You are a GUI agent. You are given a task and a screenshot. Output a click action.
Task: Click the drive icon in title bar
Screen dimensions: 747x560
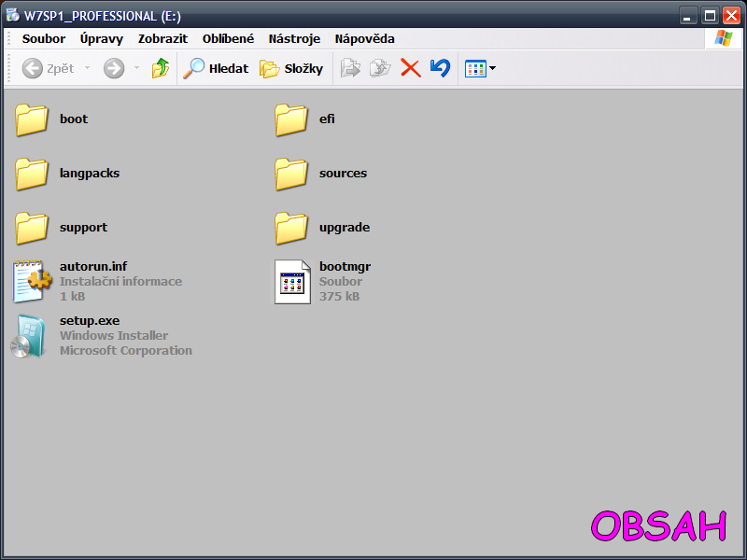pyautogui.click(x=13, y=15)
